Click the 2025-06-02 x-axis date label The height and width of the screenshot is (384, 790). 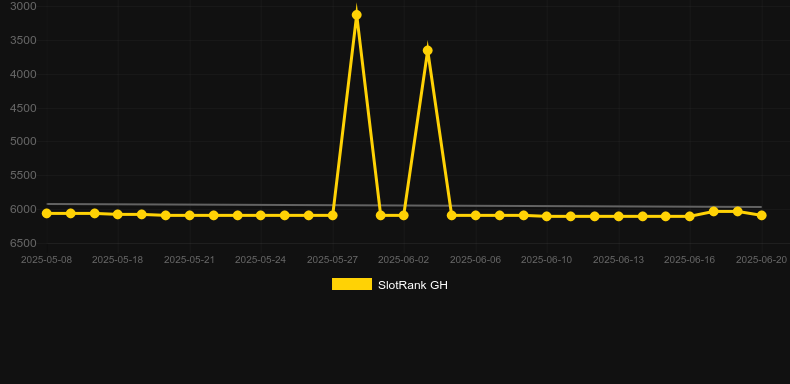coord(404,260)
